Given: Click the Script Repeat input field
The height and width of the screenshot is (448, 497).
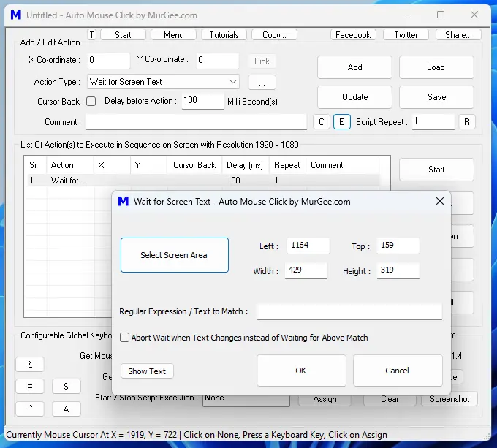Looking at the screenshot, I should tap(433, 121).
